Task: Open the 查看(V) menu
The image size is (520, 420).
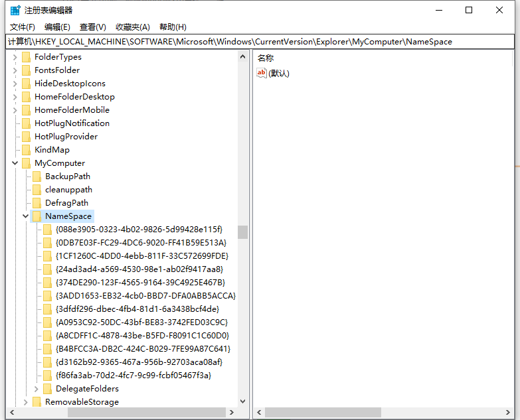Action: coord(93,27)
